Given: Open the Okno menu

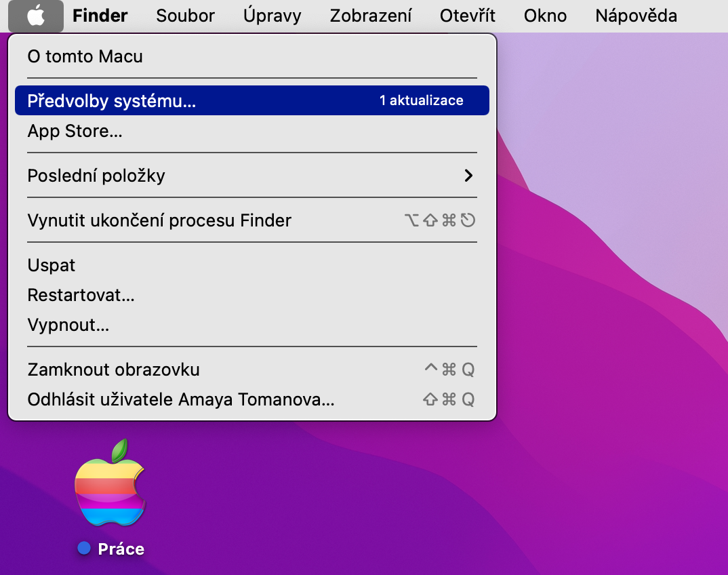Looking at the screenshot, I should (x=545, y=16).
